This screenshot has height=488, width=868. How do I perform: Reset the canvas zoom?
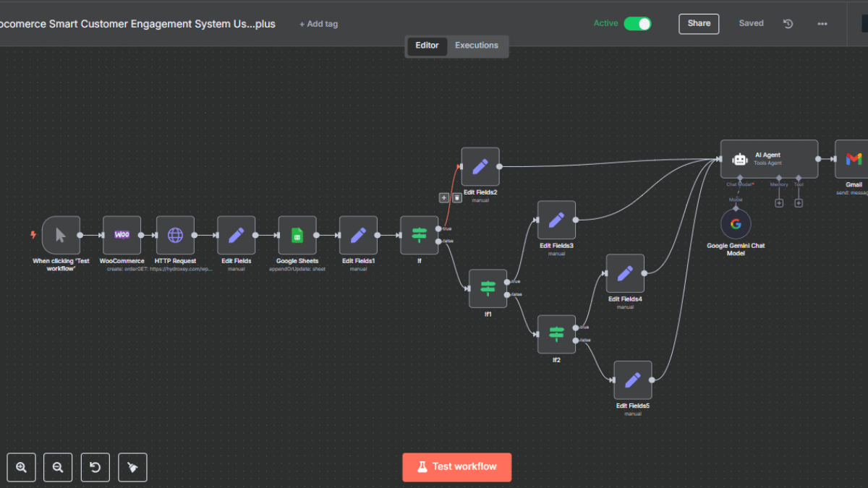click(x=95, y=467)
